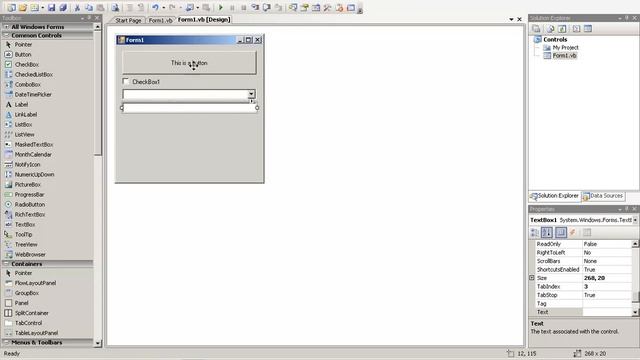Open the Solution Explorer tab
This screenshot has height=360, width=640.
554,196
